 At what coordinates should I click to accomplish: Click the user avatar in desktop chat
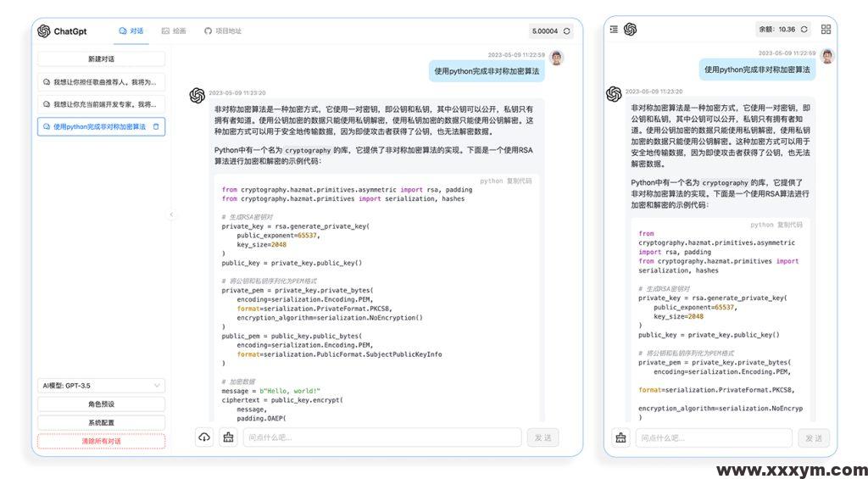pos(556,58)
